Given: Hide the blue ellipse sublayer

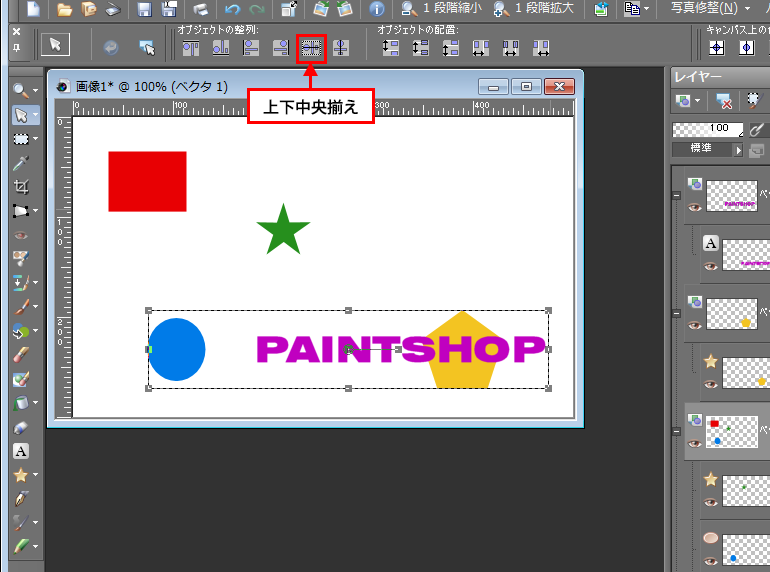Looking at the screenshot, I should tap(711, 561).
